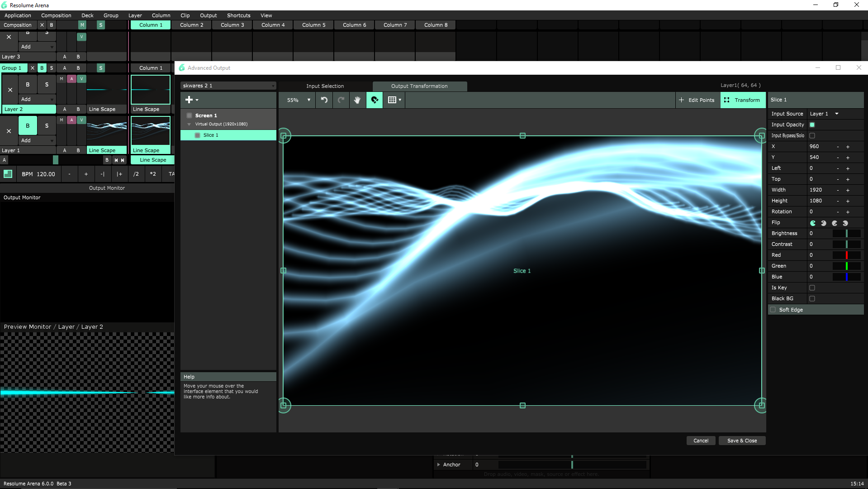Enable the Input Bypass/Solo checkbox
Screen dimensions: 868x489
pyautogui.click(x=812, y=136)
